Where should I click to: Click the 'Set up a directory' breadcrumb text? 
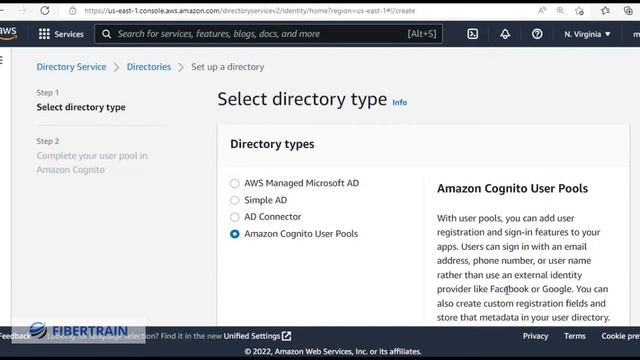tap(228, 67)
